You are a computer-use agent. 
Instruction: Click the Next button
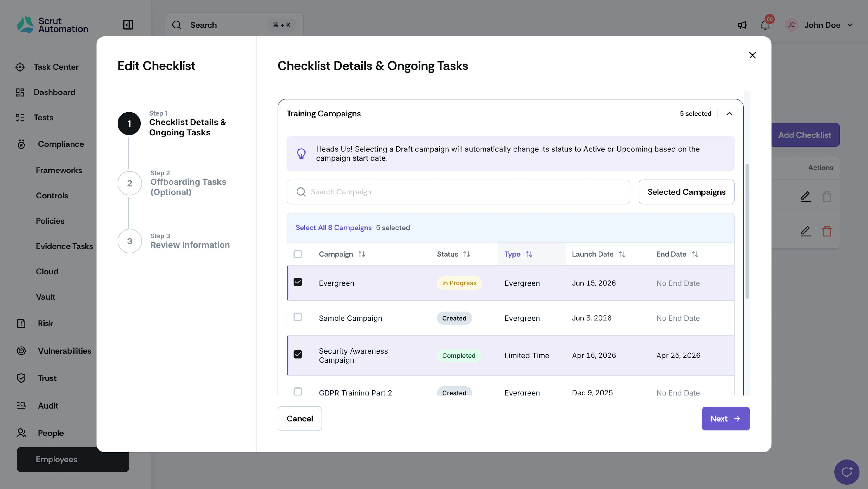(725, 418)
